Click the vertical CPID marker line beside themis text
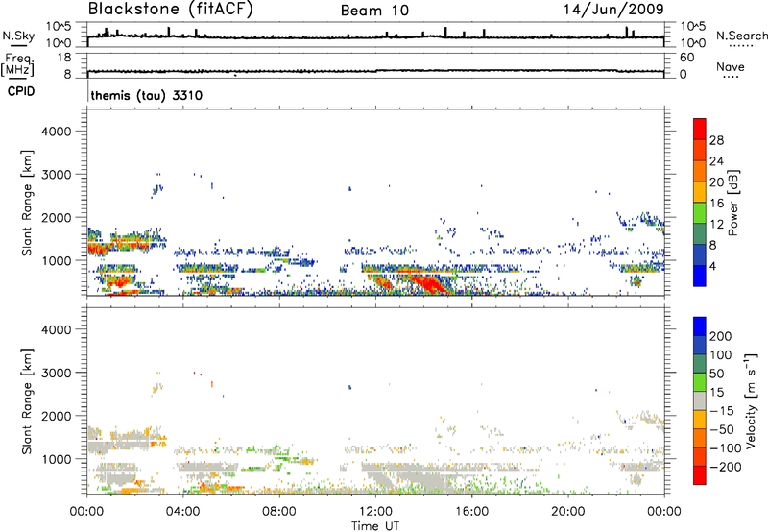Viewport: 768px width, 532px height. [x=87, y=91]
